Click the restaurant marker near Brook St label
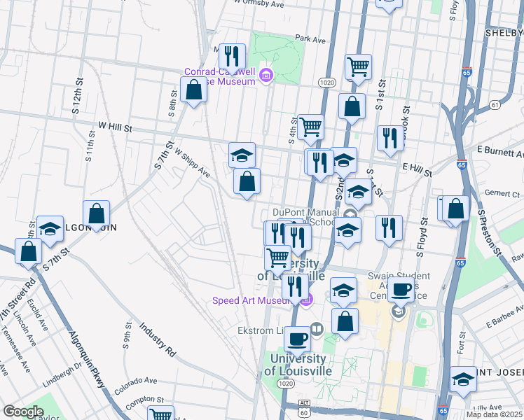The image size is (524, 420). (390, 139)
